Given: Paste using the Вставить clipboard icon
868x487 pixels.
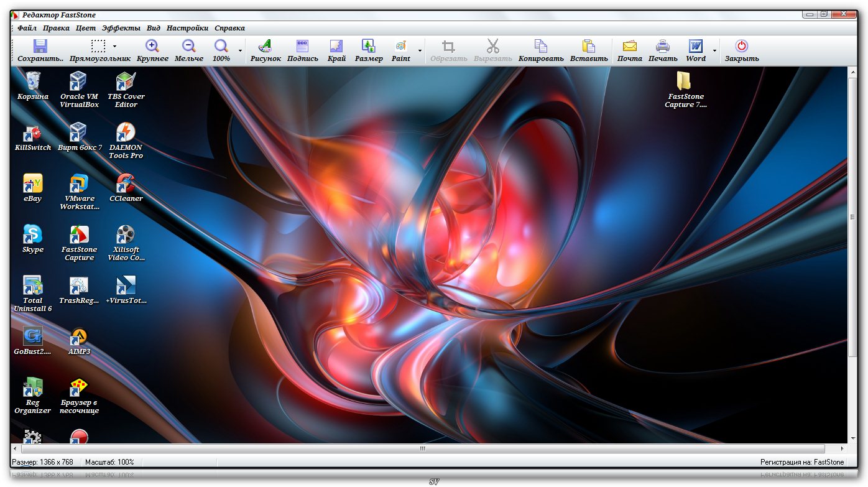Looking at the screenshot, I should [588, 47].
